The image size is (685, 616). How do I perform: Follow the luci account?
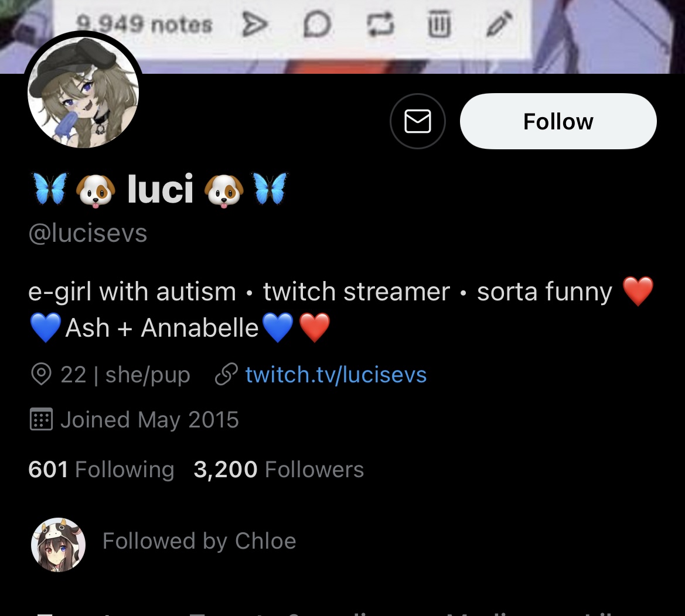pyautogui.click(x=558, y=121)
